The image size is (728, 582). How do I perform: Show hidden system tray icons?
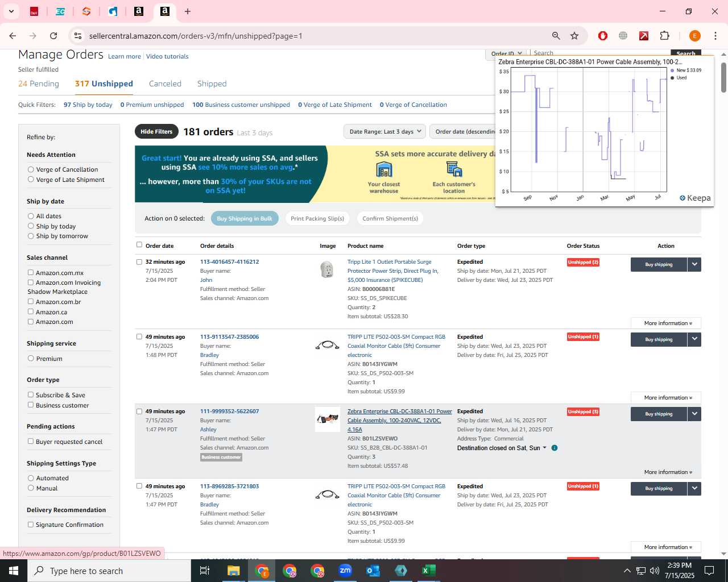click(627, 571)
